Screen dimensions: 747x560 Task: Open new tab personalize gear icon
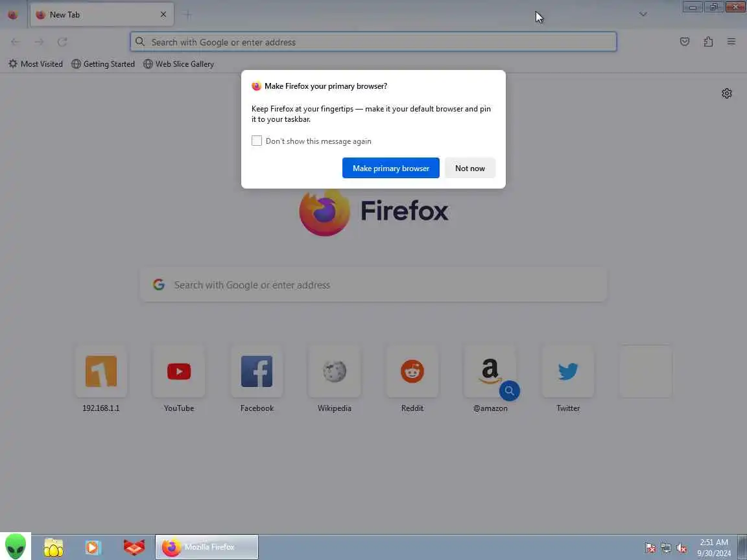click(x=726, y=93)
